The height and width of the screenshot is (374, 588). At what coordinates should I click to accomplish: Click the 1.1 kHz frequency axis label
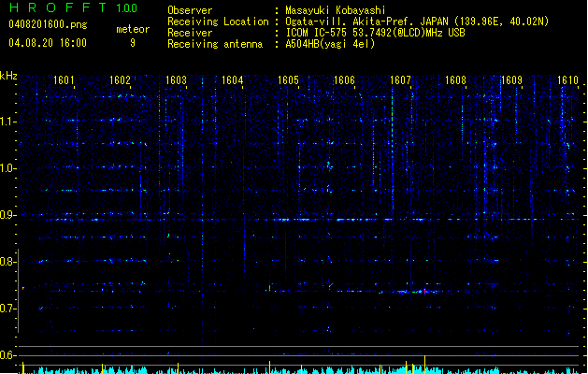[x=7, y=122]
